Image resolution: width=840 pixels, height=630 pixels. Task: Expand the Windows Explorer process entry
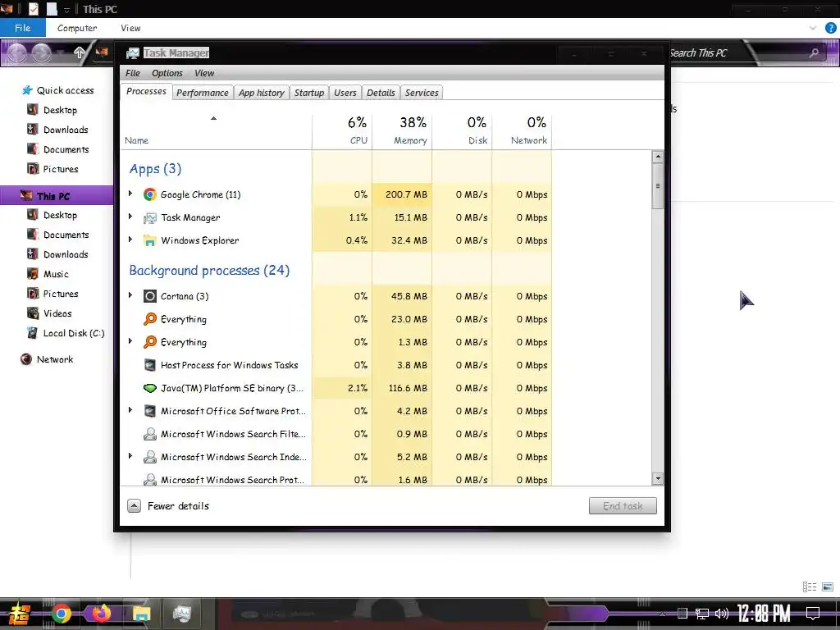(130, 240)
